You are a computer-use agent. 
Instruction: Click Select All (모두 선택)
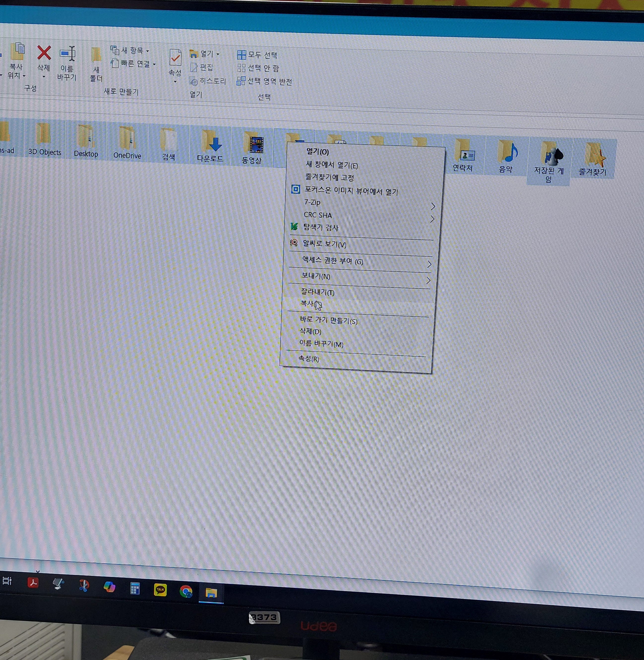click(258, 55)
